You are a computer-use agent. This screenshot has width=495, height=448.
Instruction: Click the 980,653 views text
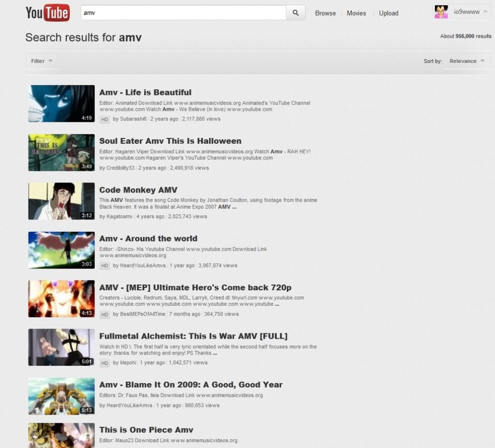(202, 405)
